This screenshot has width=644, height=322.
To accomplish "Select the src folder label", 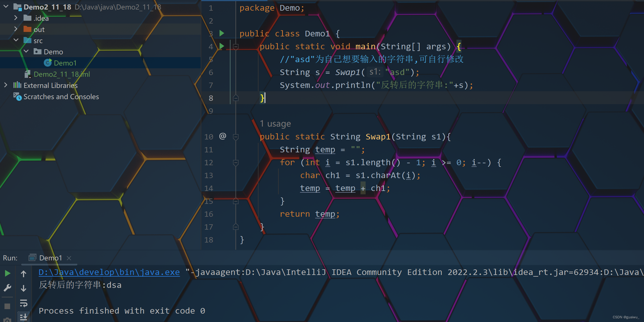I will pyautogui.click(x=38, y=41).
